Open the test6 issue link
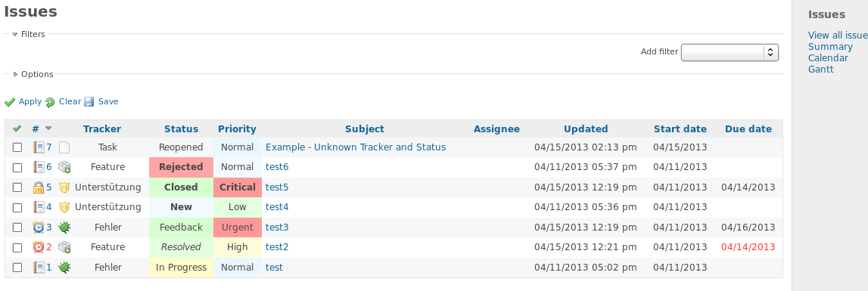868x291 pixels. [x=277, y=167]
